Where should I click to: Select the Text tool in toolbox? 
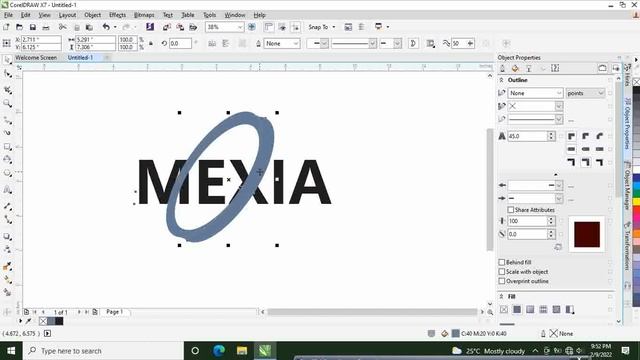coord(7,189)
